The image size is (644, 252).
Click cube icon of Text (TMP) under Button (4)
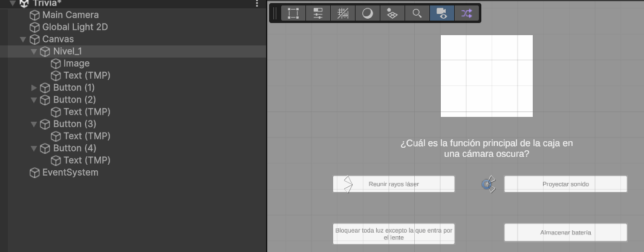(x=56, y=160)
